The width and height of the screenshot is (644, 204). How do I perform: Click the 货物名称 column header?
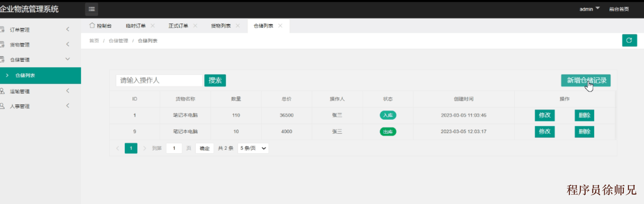185,99
